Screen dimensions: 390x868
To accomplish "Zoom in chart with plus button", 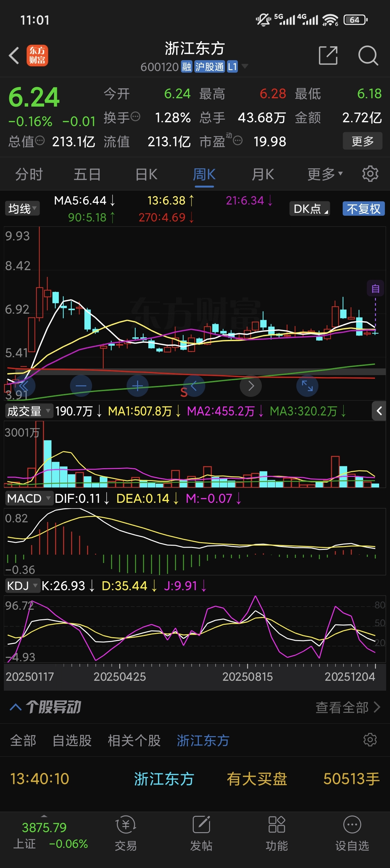I will tap(138, 386).
